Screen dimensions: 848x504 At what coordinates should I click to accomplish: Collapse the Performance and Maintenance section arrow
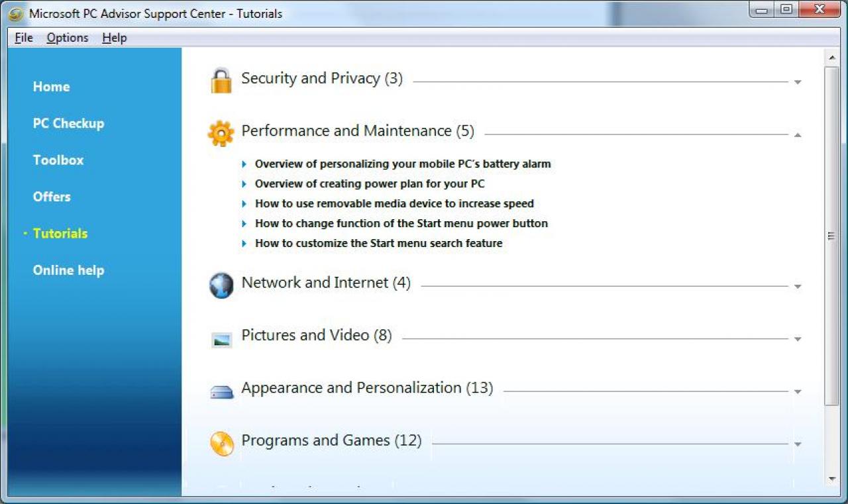pyautogui.click(x=798, y=135)
